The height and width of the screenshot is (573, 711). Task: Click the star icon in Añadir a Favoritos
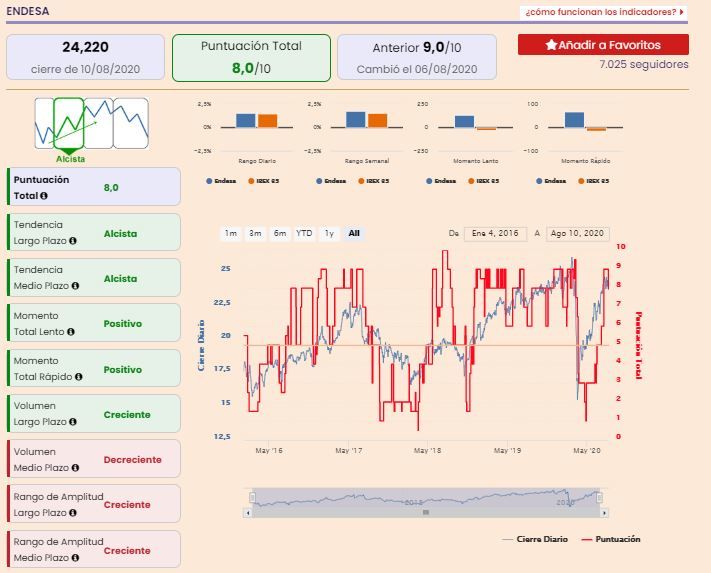(551, 45)
